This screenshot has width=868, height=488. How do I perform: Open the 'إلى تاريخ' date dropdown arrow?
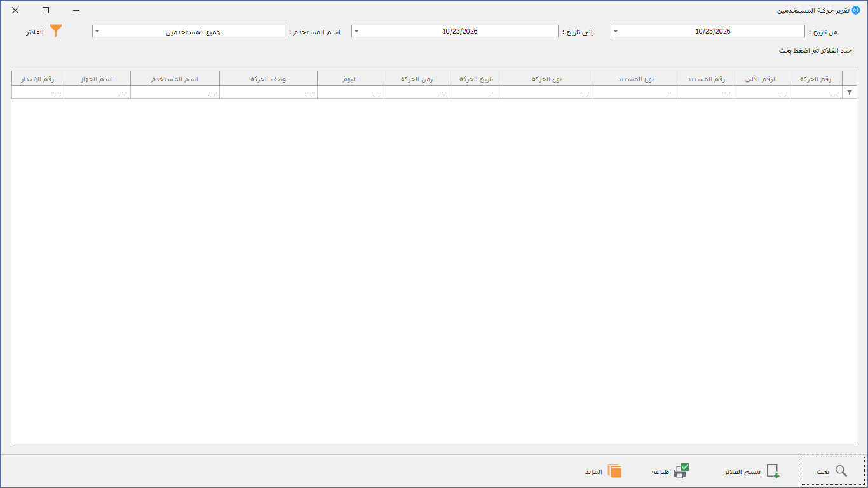coord(356,31)
